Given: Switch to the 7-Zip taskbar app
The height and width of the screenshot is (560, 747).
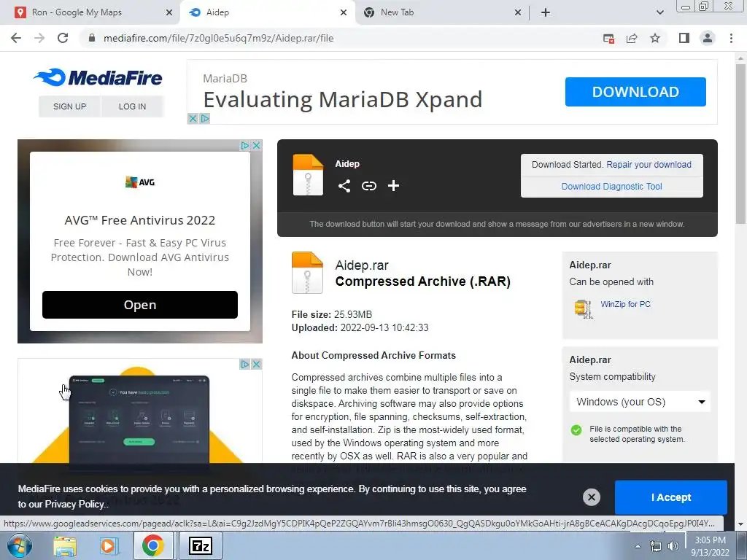Looking at the screenshot, I should (200, 546).
